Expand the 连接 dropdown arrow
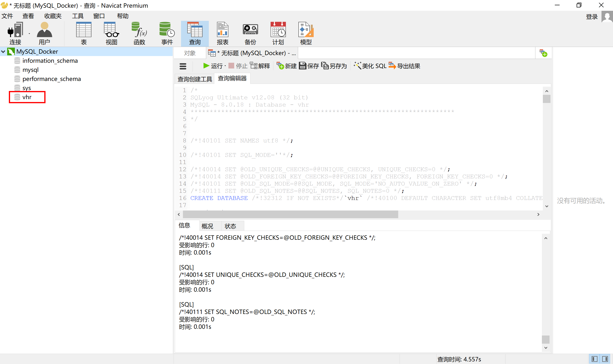Screen dimensions: 613x364 pos(29,34)
